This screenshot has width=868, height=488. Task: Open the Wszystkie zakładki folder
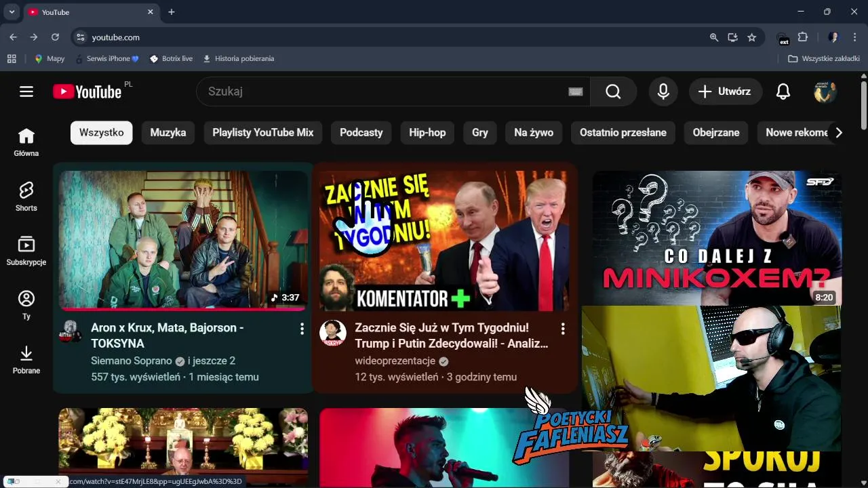pyautogui.click(x=824, y=58)
